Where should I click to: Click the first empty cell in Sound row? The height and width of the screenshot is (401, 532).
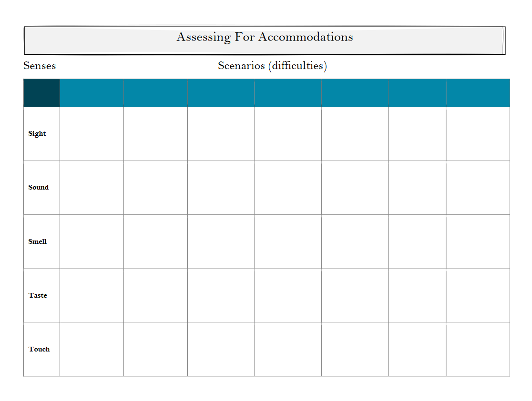tap(92, 188)
